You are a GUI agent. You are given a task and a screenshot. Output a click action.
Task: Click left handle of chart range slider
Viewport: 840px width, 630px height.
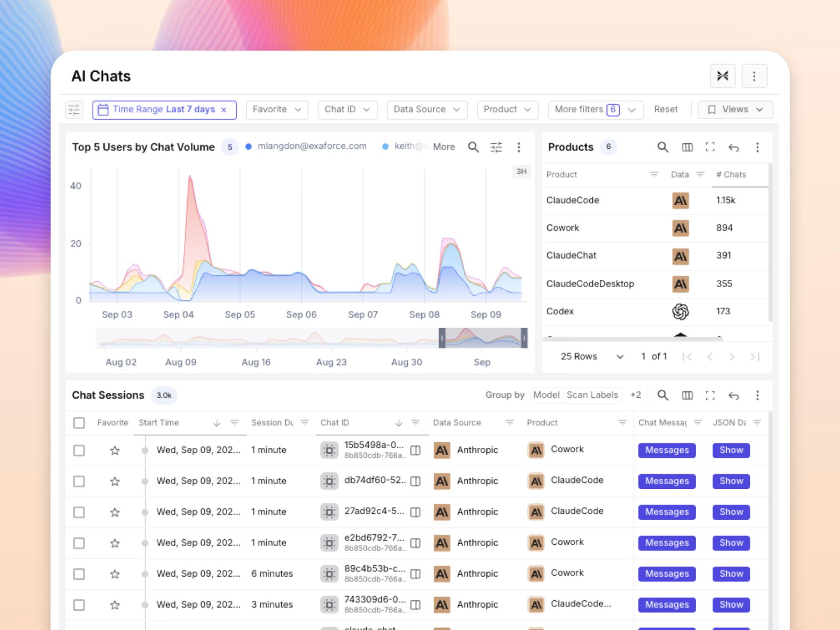(442, 338)
